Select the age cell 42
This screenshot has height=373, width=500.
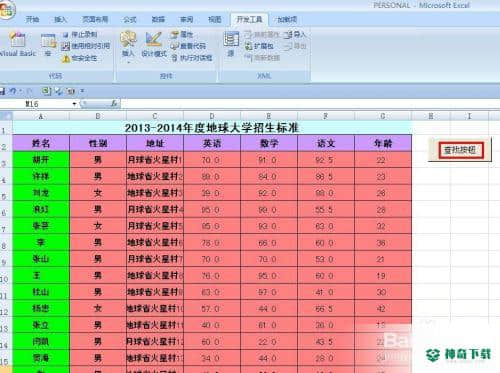(x=383, y=308)
